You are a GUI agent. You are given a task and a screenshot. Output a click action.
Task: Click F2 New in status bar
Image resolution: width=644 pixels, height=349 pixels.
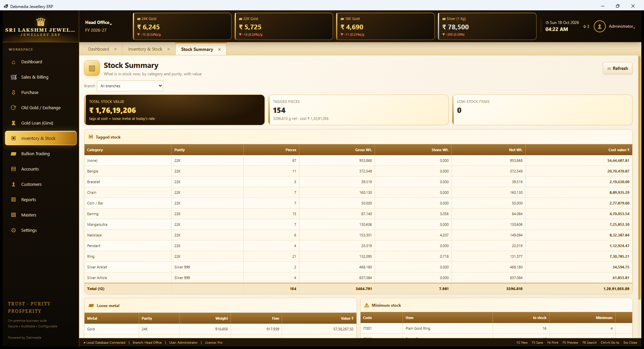click(522, 343)
